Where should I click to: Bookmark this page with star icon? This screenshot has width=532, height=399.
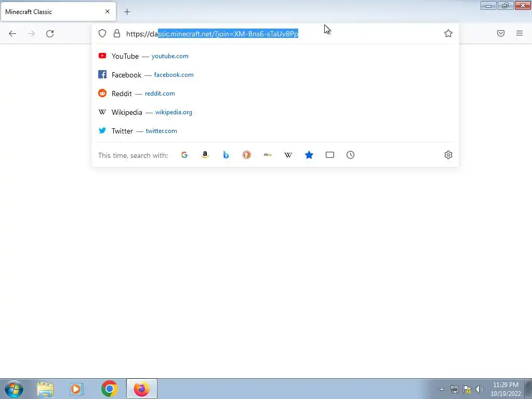pyautogui.click(x=448, y=33)
